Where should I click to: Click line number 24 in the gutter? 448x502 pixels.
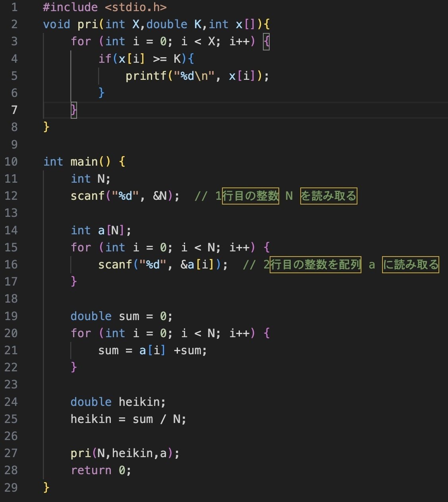[x=11, y=402]
